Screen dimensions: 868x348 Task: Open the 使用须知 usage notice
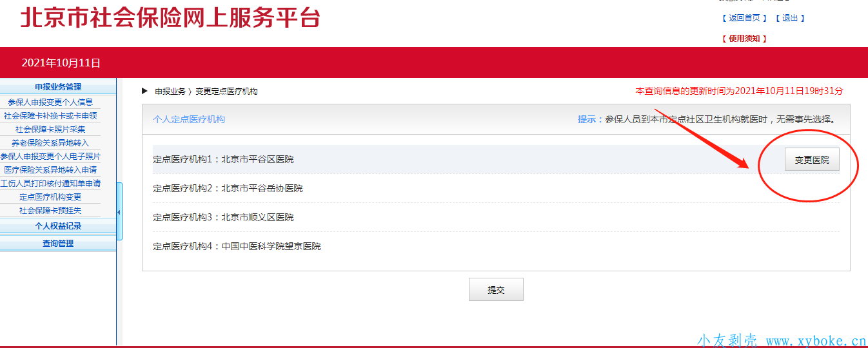coord(744,39)
